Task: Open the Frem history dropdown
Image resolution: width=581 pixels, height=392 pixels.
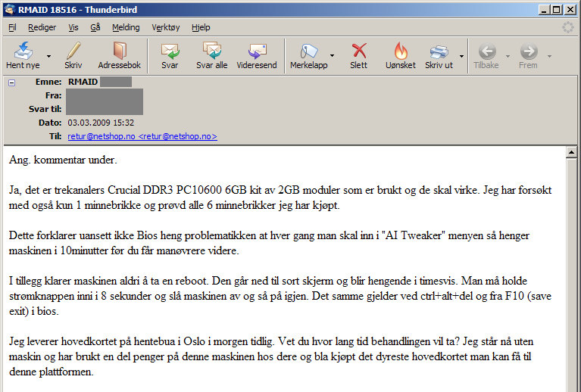Action: point(549,56)
